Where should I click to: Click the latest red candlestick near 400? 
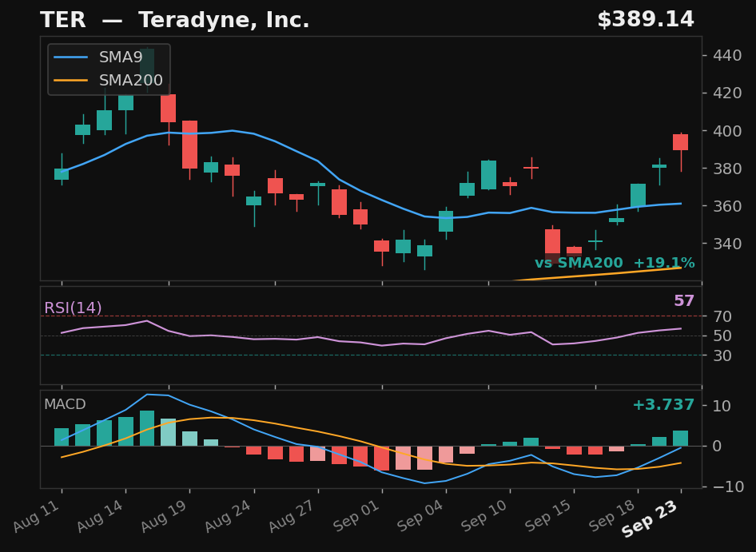(681, 143)
